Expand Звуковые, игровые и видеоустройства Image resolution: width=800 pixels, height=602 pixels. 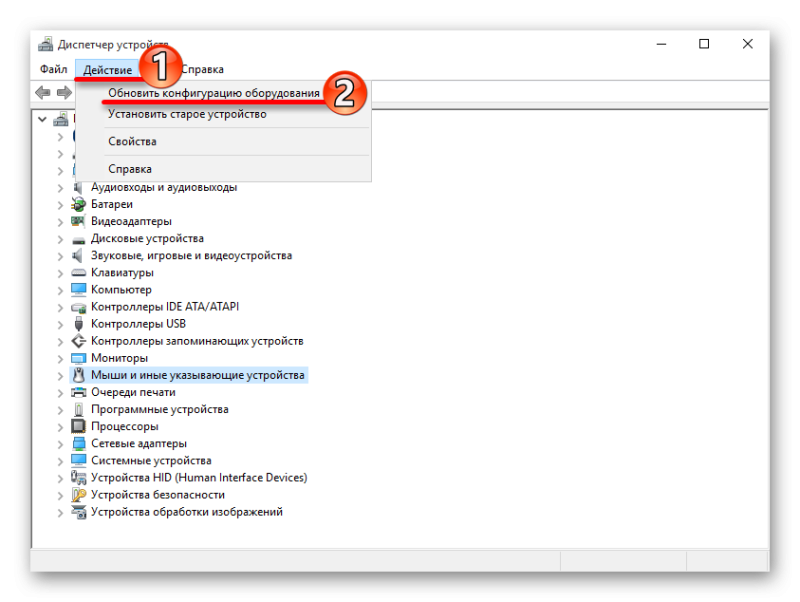(60, 257)
